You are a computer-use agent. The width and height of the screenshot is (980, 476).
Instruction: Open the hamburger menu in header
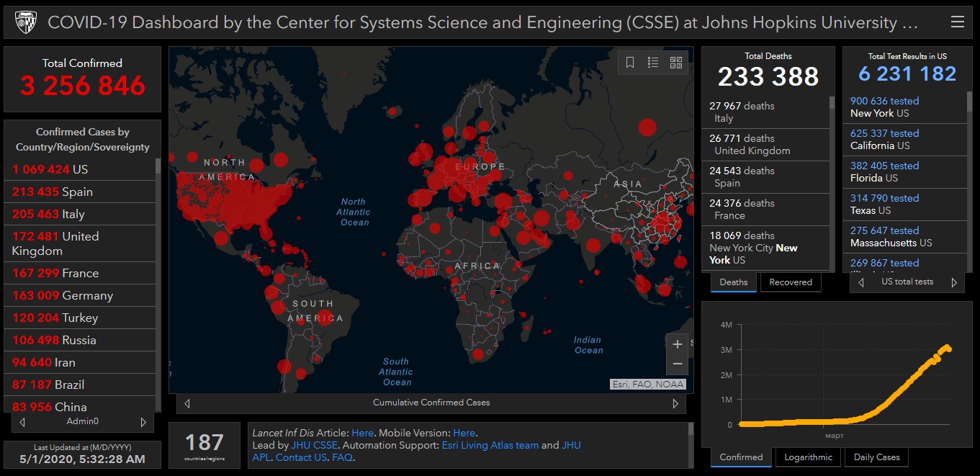957,22
